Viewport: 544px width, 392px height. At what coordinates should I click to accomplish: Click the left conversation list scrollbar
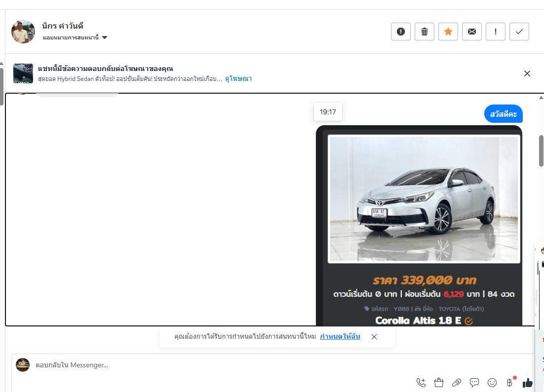pyautogui.click(x=1, y=87)
